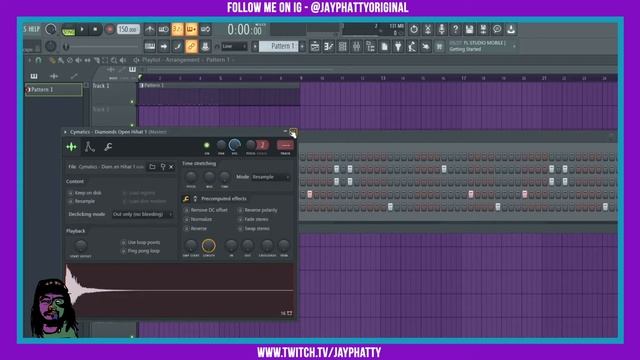This screenshot has width=640, height=360.
Task: Click the Play button in transport
Action: point(82,29)
